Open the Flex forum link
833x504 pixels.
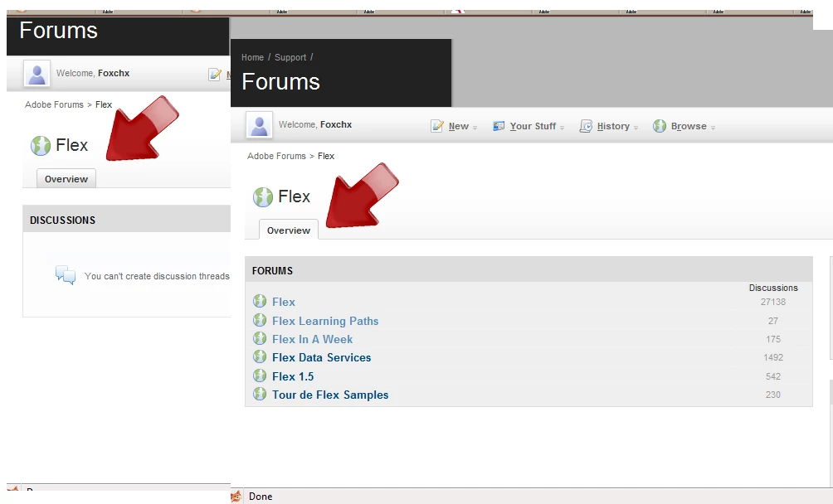point(284,302)
